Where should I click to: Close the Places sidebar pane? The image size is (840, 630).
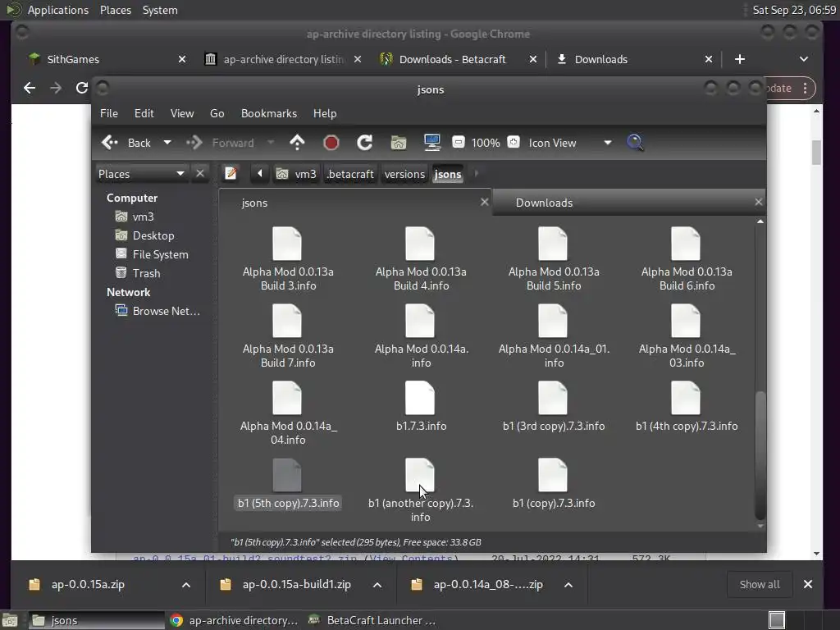(200, 174)
